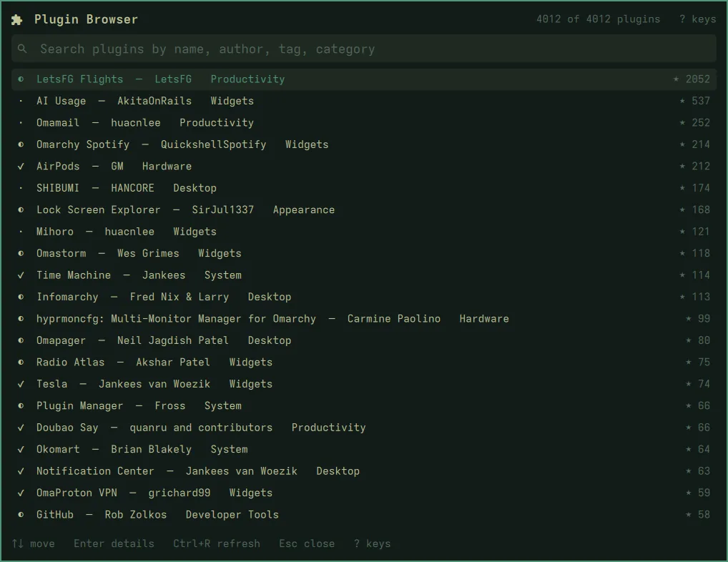
Task: Click 'Enter details' footer hint
Action: pos(114,543)
